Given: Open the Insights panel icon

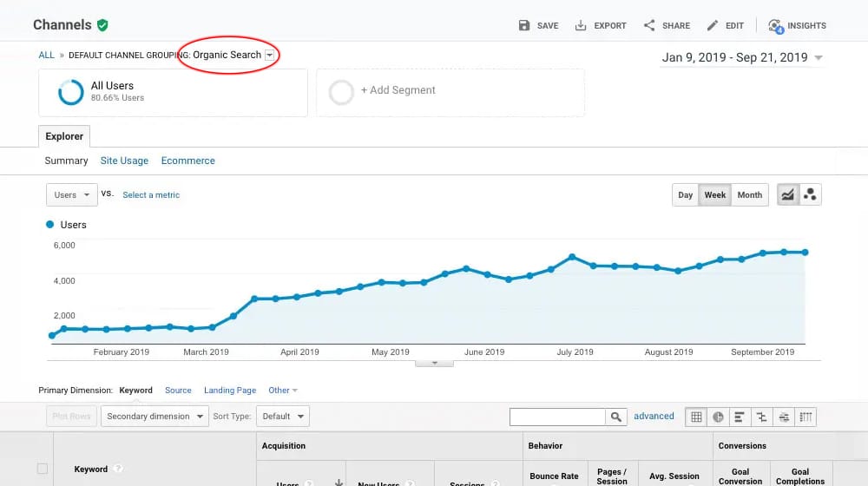Looking at the screenshot, I should coord(775,25).
